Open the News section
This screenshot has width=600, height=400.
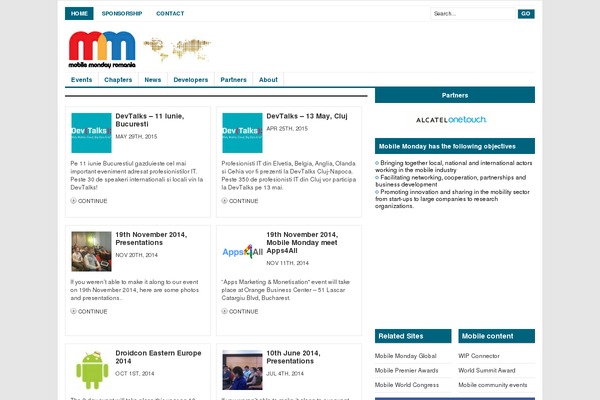tap(153, 80)
